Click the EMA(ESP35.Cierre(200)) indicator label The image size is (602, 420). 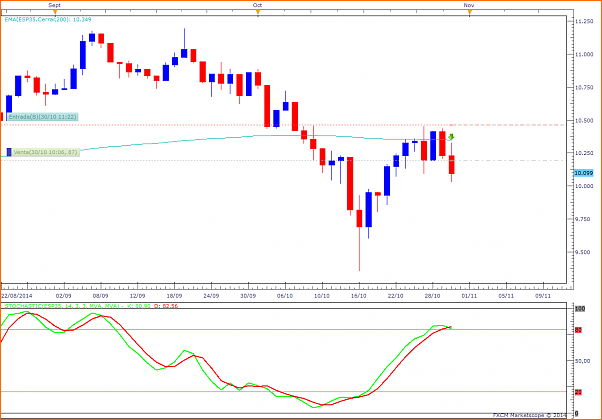[x=48, y=19]
